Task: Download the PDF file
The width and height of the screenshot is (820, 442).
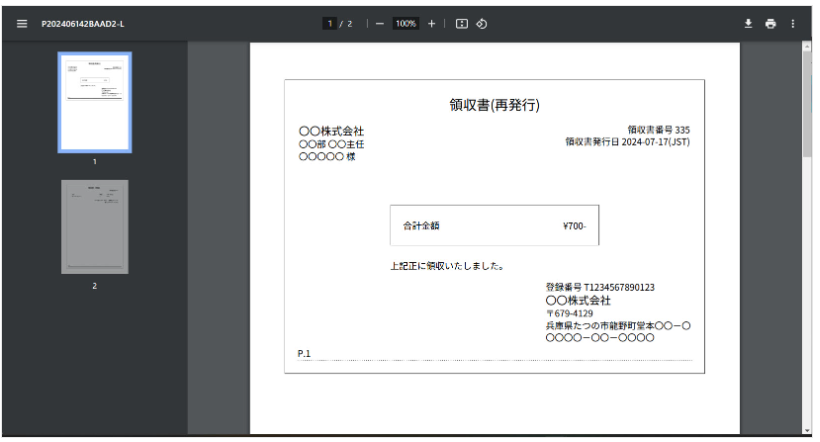Action: [747, 23]
